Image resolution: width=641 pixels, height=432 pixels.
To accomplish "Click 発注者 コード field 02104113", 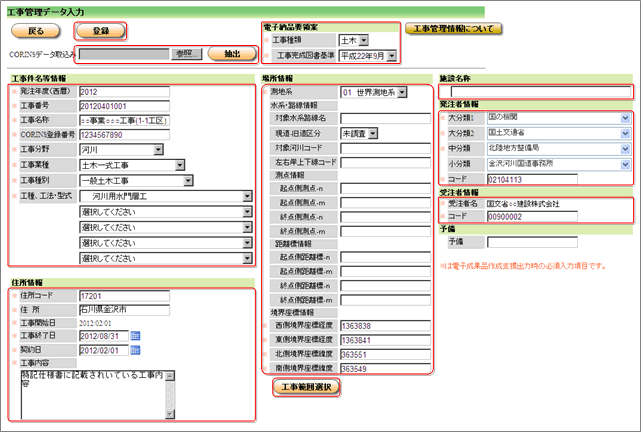I will [532, 179].
